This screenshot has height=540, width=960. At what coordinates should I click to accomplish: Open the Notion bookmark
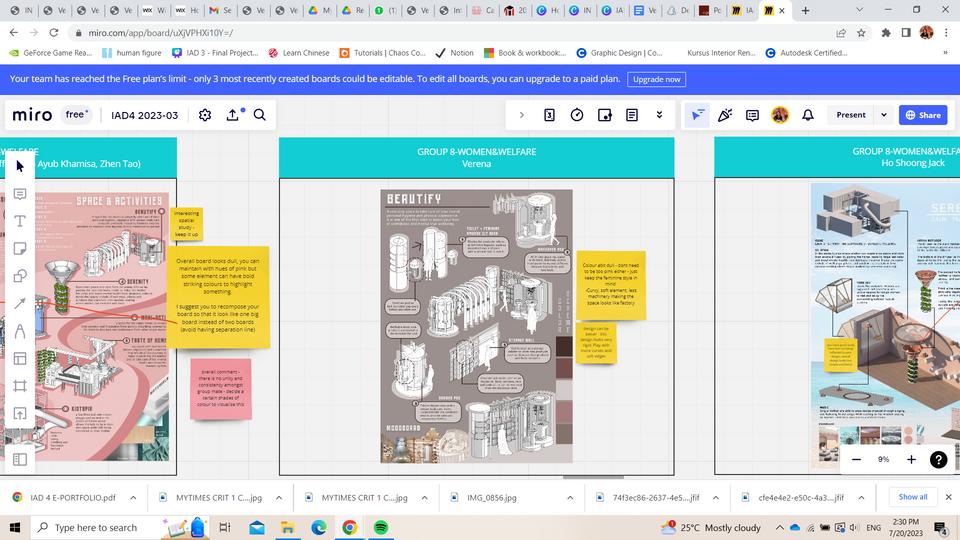point(455,53)
